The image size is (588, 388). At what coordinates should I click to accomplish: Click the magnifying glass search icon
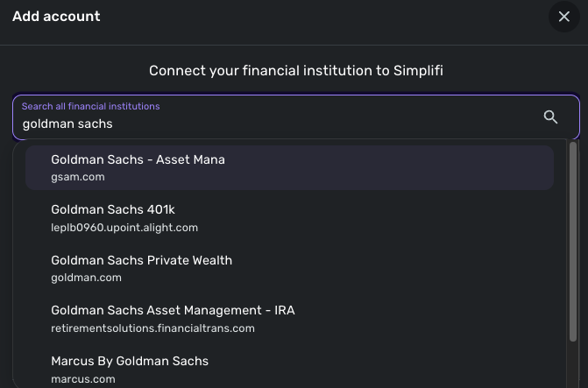click(550, 117)
